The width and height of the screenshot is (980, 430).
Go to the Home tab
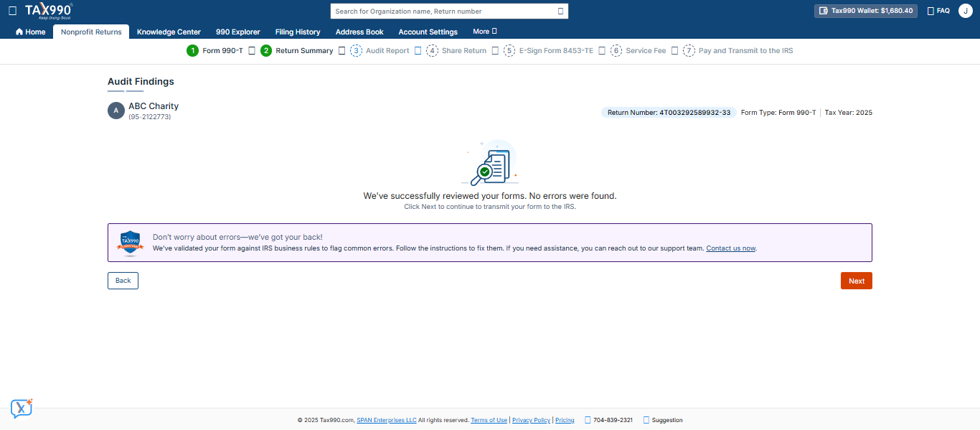30,32
